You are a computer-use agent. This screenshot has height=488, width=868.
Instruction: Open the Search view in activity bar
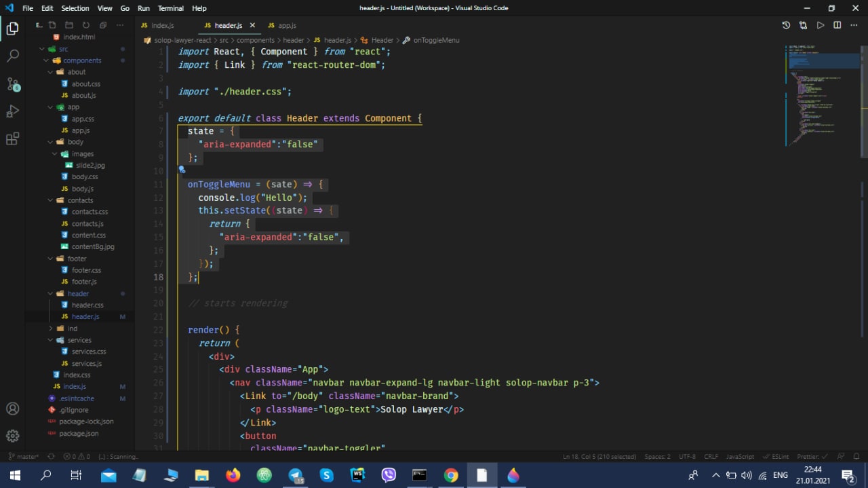13,56
